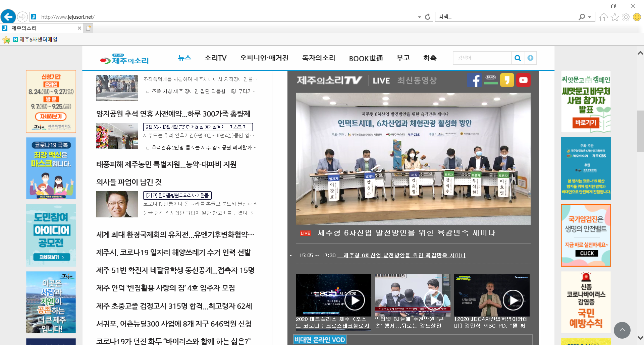Viewport: 644px width, 345px height.
Task: Click the site search magnifier icon
Action: [518, 58]
